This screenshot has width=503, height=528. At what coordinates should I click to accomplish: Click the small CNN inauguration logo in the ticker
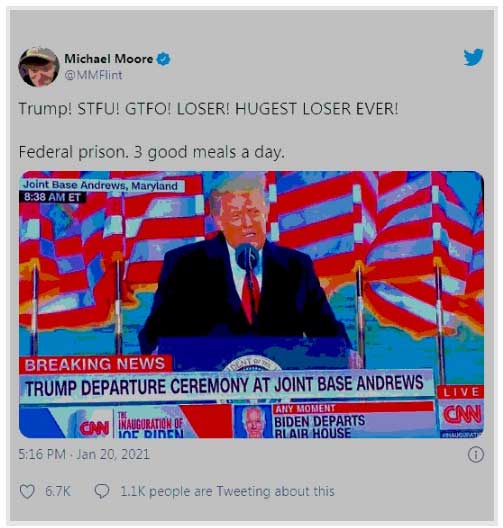pyautogui.click(x=94, y=428)
